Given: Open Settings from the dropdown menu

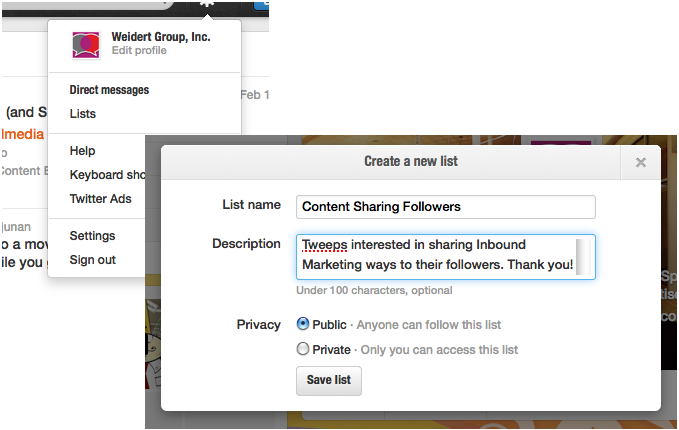Looking at the screenshot, I should coord(92,236).
